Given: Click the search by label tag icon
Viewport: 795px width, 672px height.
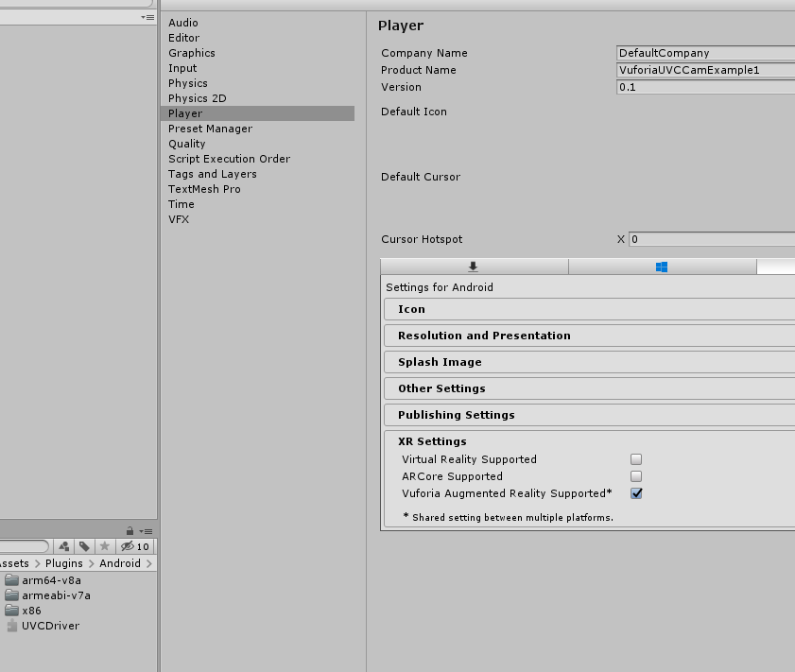Looking at the screenshot, I should pyautogui.click(x=85, y=545).
